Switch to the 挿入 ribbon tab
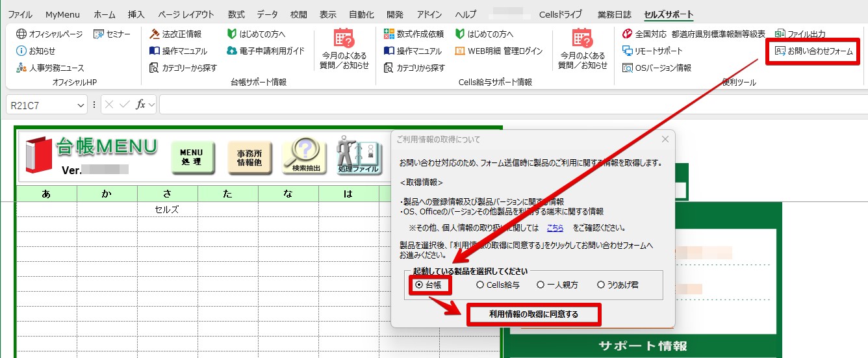The width and height of the screenshot is (868, 358). point(136,14)
